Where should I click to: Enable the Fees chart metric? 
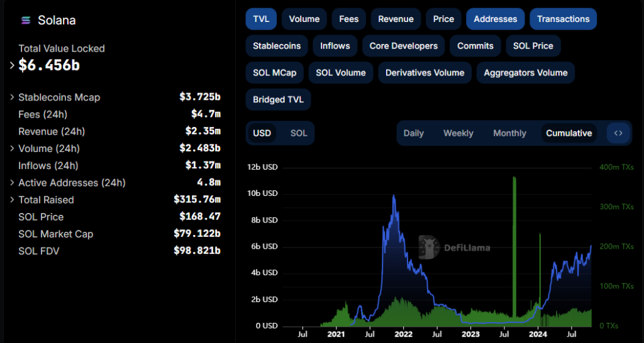coord(349,19)
